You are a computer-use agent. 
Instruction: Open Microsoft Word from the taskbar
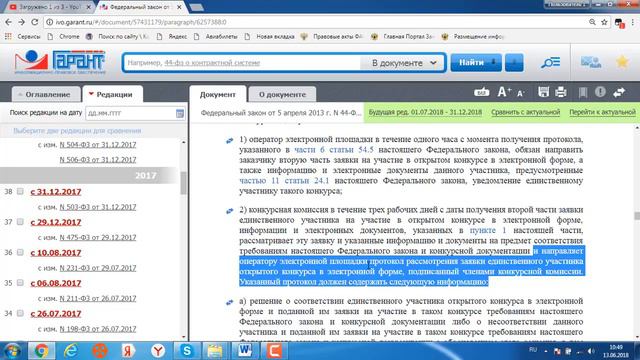(245, 351)
